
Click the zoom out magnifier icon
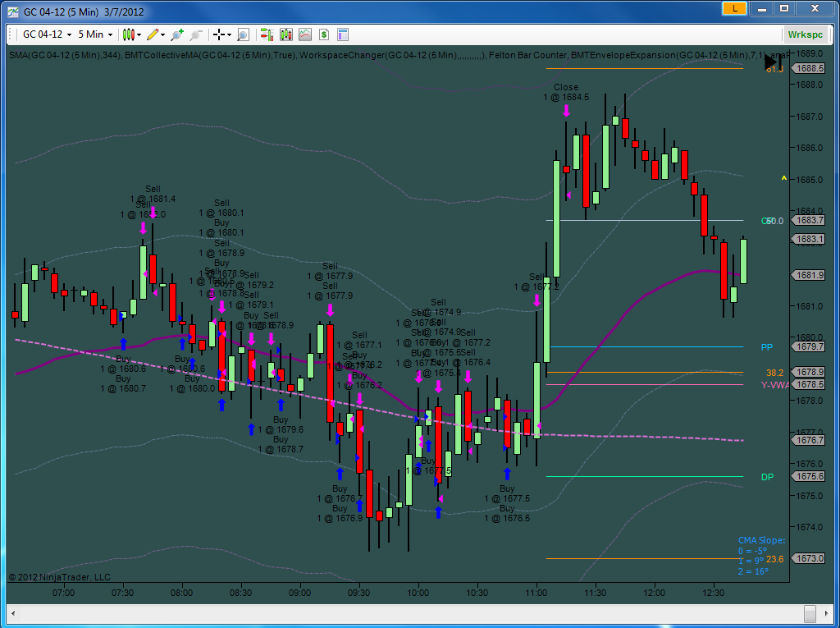coord(196,34)
